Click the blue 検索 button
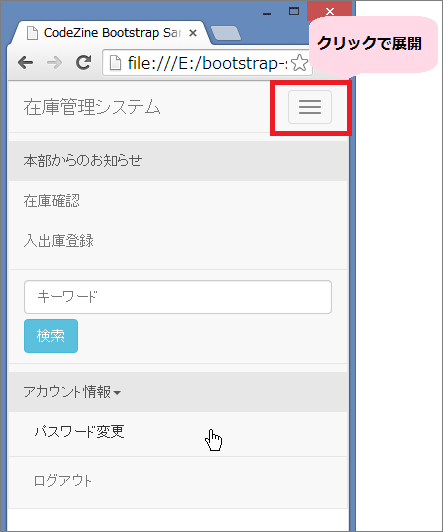Image resolution: width=443 pixels, height=532 pixels. [x=51, y=336]
